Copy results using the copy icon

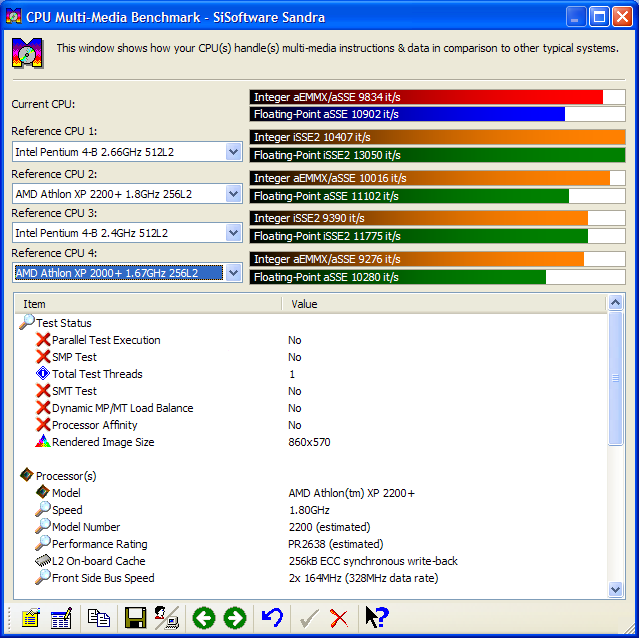(x=99, y=618)
